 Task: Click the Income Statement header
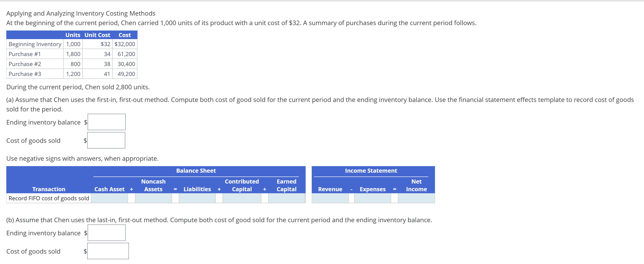371,170
